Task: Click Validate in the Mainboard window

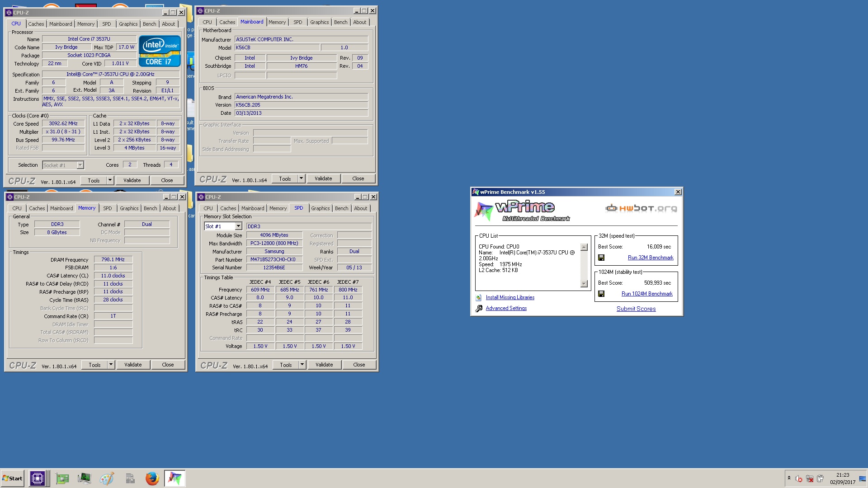Action: (x=323, y=178)
